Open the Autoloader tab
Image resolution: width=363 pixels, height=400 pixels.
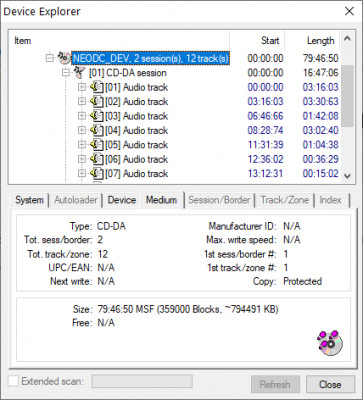point(76,200)
